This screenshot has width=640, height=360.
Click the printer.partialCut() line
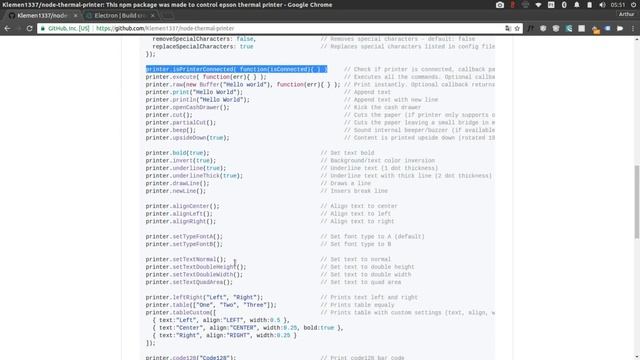pos(181,122)
